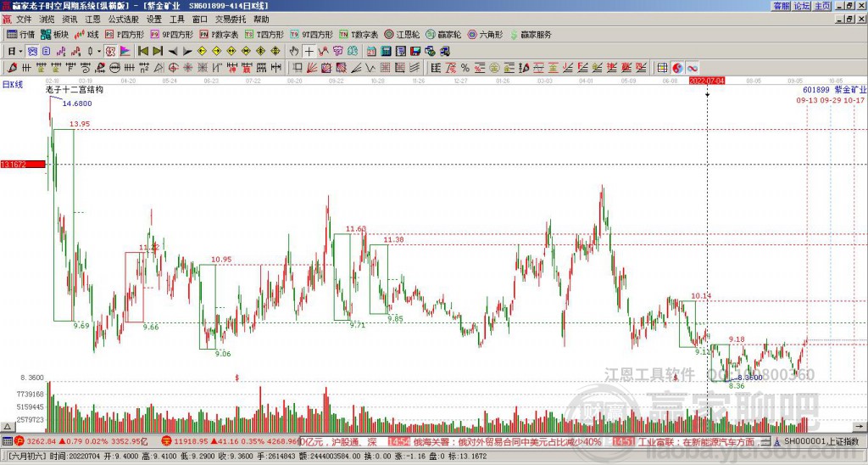Open 赢家服务 service
This screenshot has width=868, height=465.
tap(531, 34)
